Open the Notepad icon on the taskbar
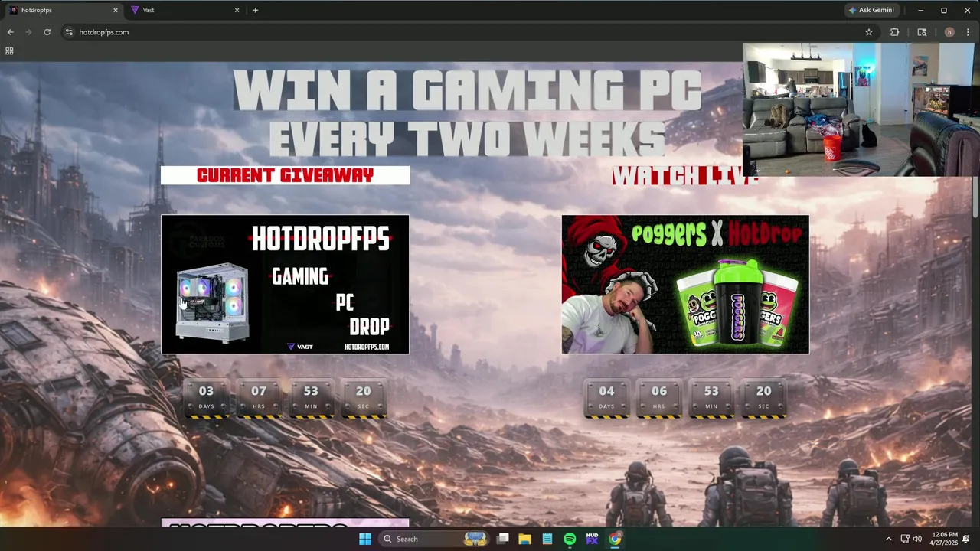Viewport: 980px width, 551px height. point(547,539)
